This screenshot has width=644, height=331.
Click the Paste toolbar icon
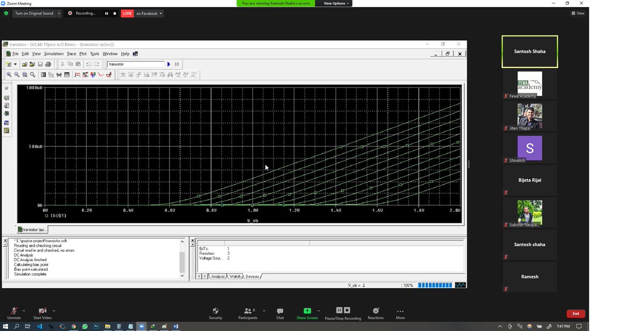coord(78,64)
